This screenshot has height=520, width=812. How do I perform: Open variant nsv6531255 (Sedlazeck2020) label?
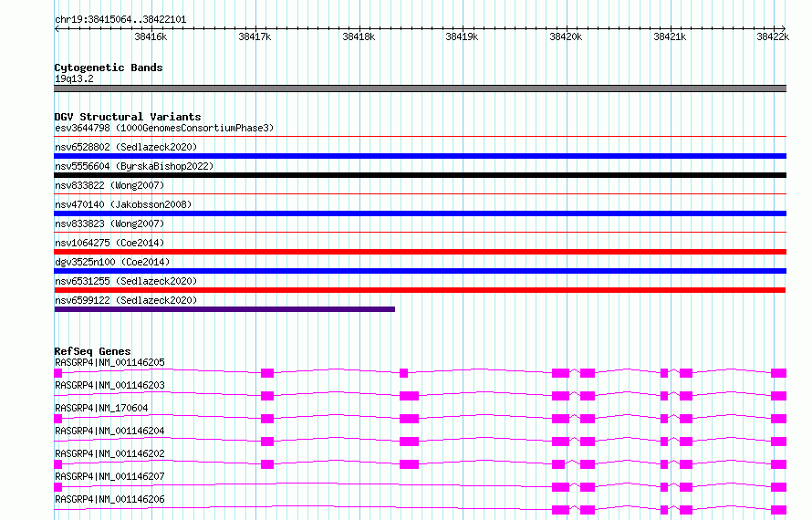tap(126, 281)
